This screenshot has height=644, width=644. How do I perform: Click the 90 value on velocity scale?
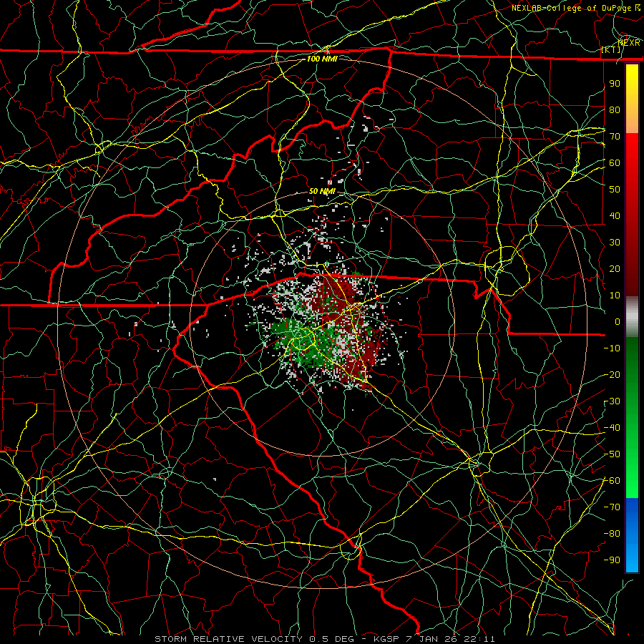[x=615, y=84]
